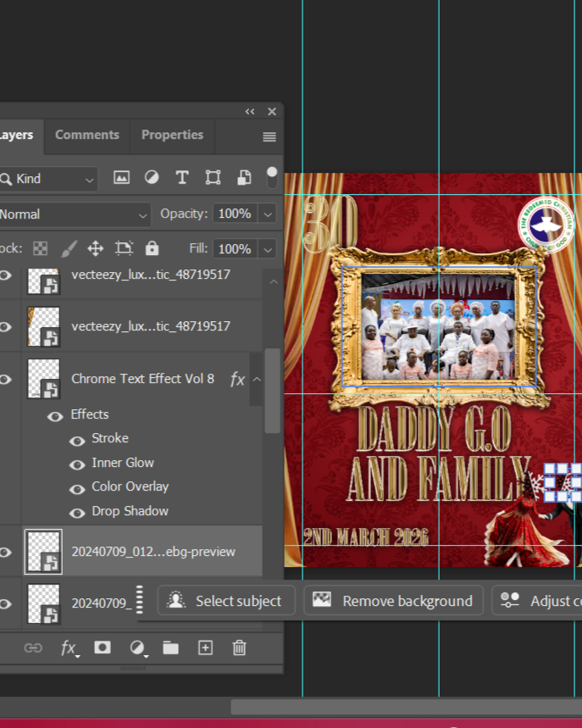Screen dimensions: 582x728
Task: Hide the second vecteezy_lux layer
Action: pos(5,327)
